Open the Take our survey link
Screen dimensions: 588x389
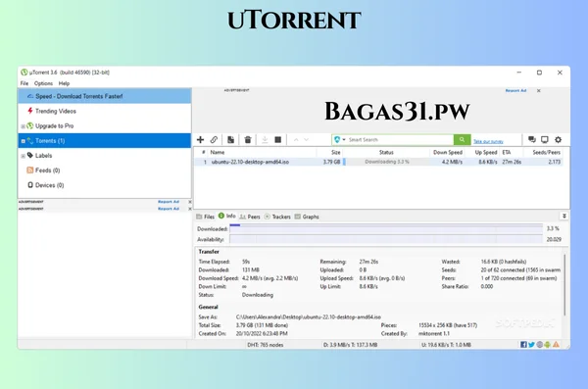[x=488, y=141]
